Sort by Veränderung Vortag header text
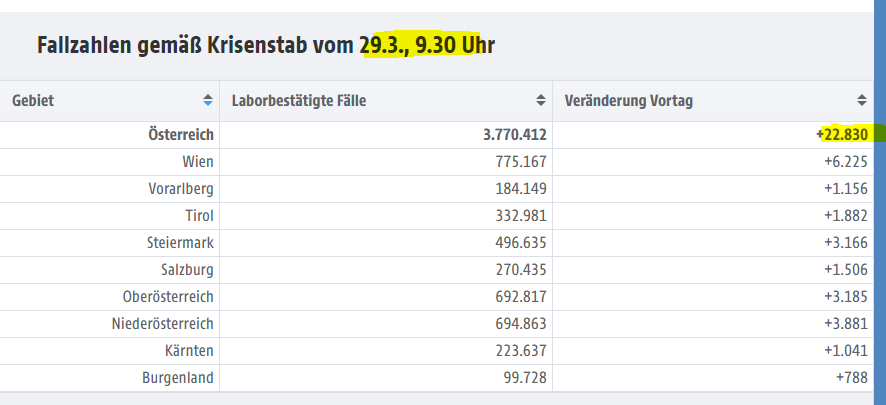886x405 pixels. (x=629, y=101)
